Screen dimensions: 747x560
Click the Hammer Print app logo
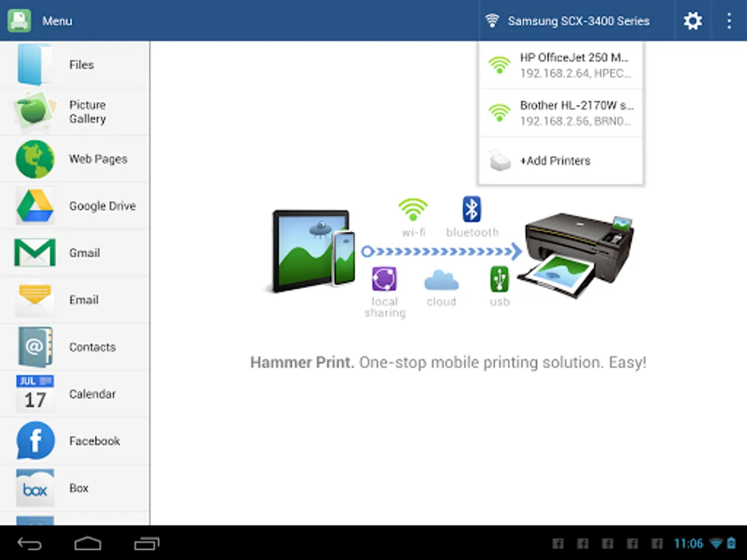pos(19,21)
